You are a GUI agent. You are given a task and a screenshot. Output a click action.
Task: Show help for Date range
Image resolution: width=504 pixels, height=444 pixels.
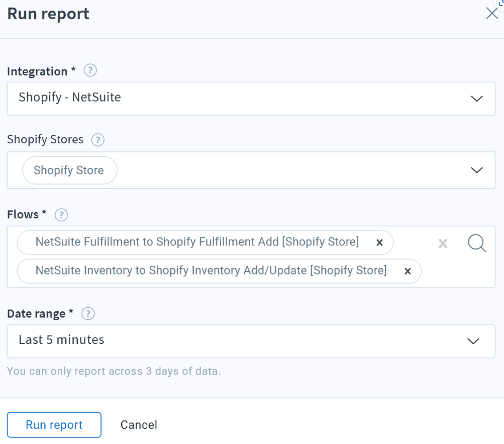tap(88, 314)
